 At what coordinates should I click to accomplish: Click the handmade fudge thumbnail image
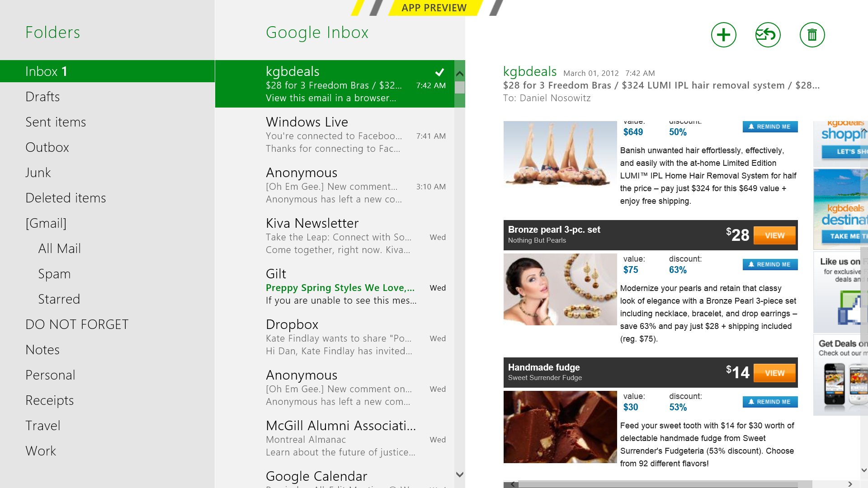[x=560, y=427]
